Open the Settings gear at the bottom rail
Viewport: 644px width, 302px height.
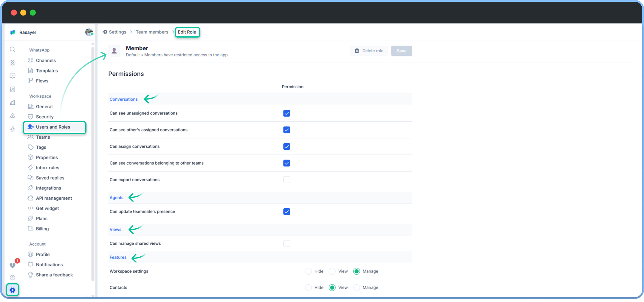point(13,290)
